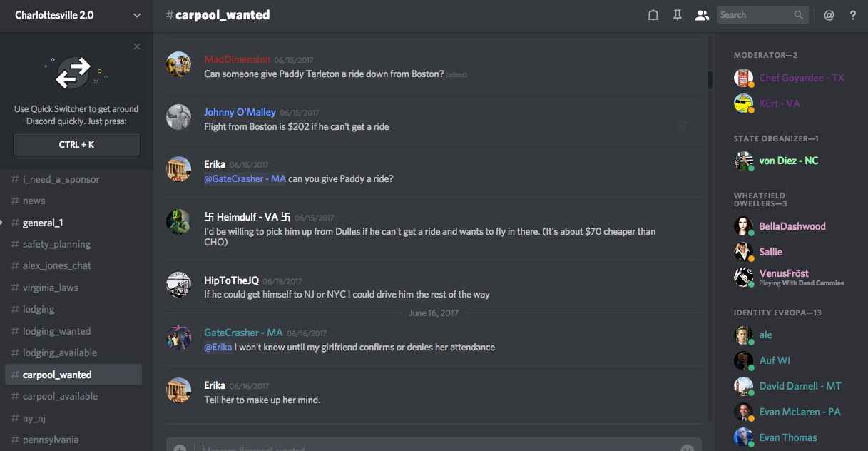Click the @GateCrasher - MA mention
This screenshot has width=868, height=451.
point(245,178)
